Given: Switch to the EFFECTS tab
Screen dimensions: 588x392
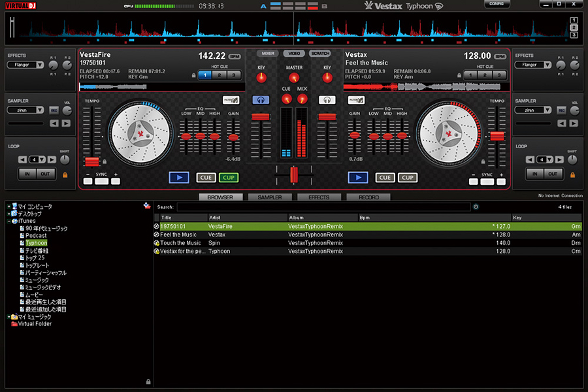Looking at the screenshot, I should [319, 197].
